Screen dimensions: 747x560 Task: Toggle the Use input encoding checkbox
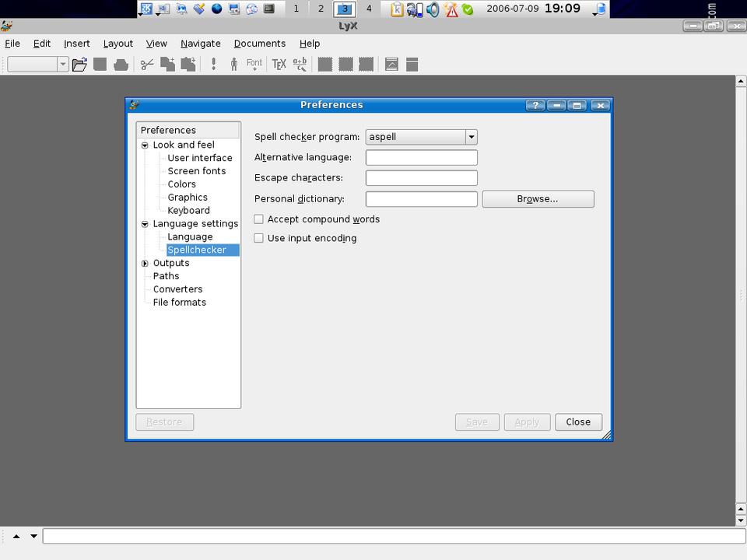[259, 238]
